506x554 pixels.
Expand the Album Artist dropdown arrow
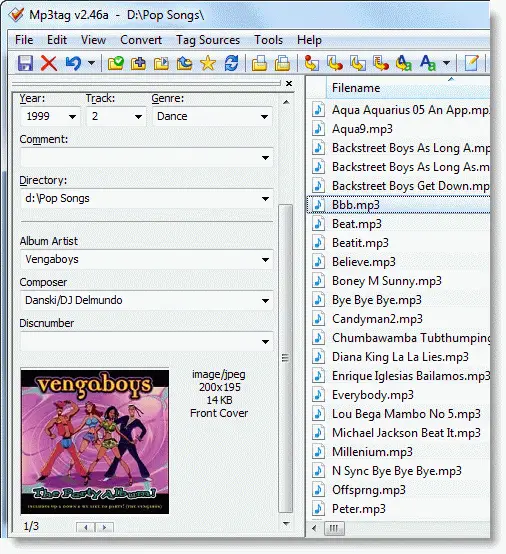(x=265, y=260)
